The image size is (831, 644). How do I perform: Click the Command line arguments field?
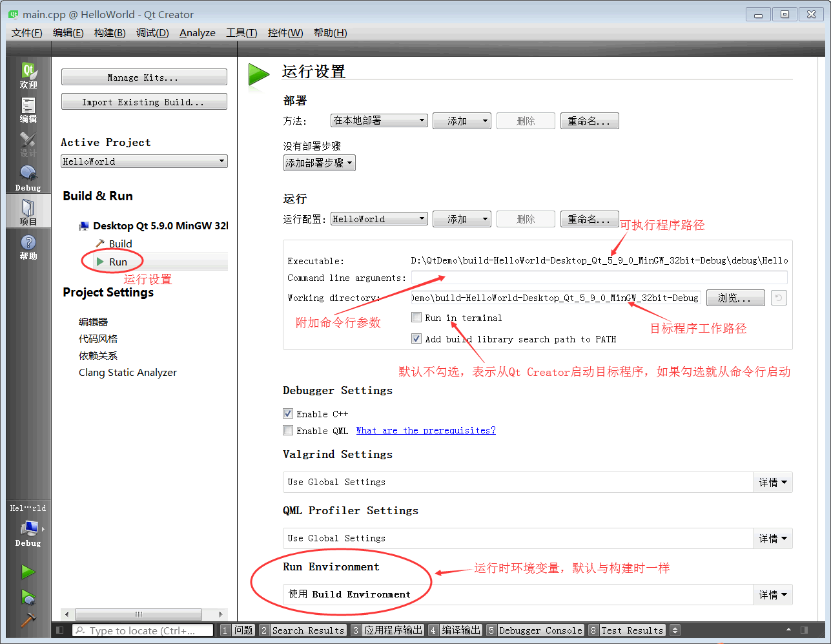click(x=599, y=277)
